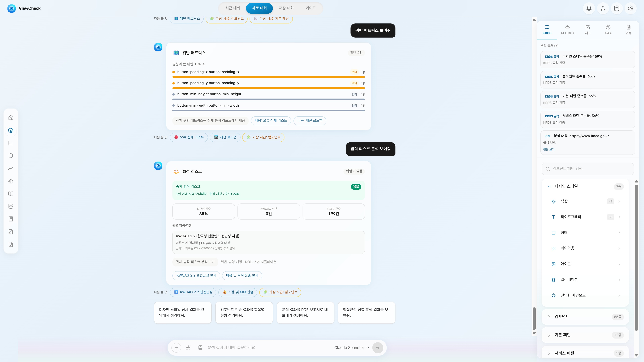The width and height of the screenshot is (644, 362).
Task: Open the legal scales icon in sidebar
Action: pos(11,181)
